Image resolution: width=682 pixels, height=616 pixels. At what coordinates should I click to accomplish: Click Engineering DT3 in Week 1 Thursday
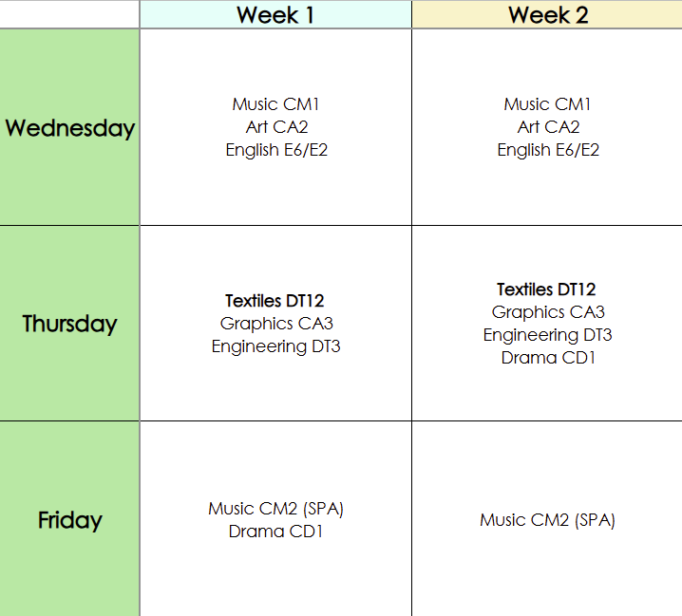[275, 346]
